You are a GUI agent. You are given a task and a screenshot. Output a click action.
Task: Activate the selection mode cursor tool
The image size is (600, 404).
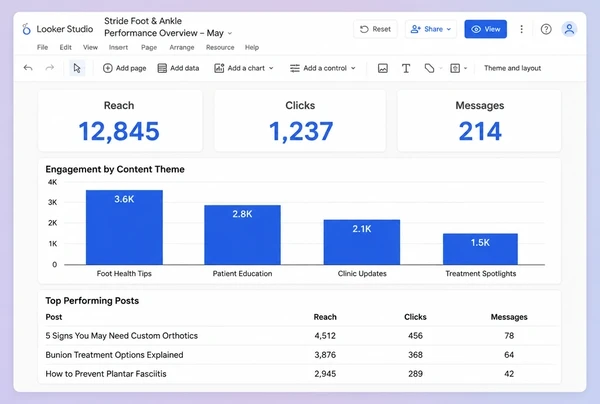[77, 68]
